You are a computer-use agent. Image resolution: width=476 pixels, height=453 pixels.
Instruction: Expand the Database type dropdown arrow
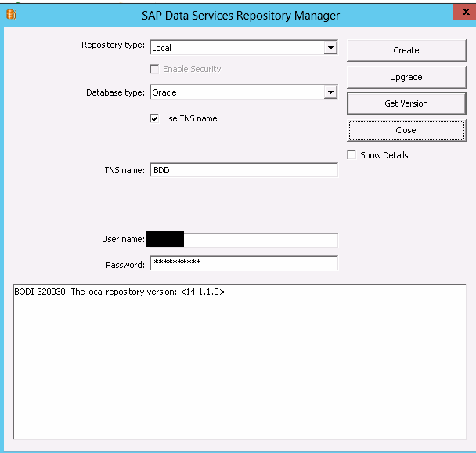point(330,92)
